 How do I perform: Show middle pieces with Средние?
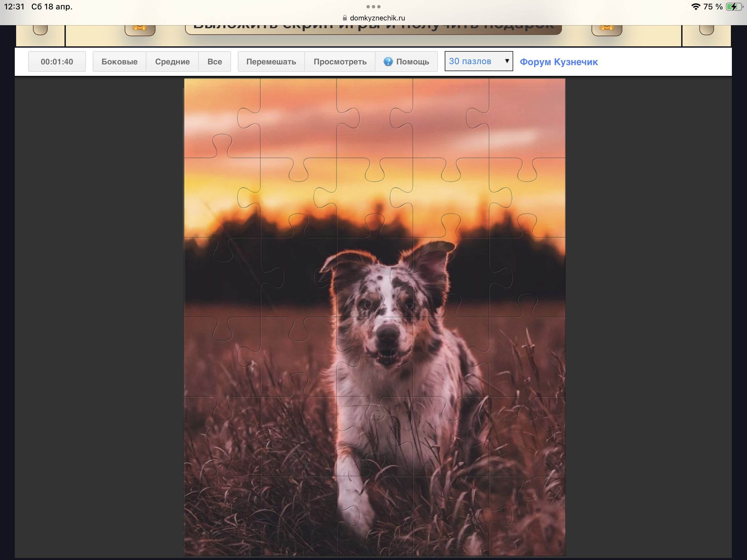tap(172, 61)
